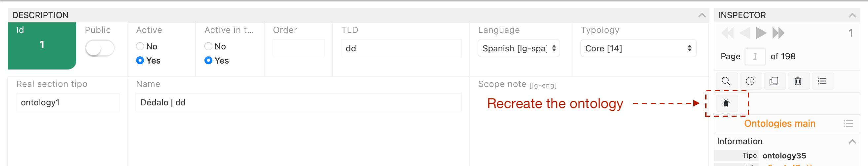This screenshot has height=166, width=868.
Task: Collapse the DESCRIPTION section chevron
Action: click(x=702, y=15)
